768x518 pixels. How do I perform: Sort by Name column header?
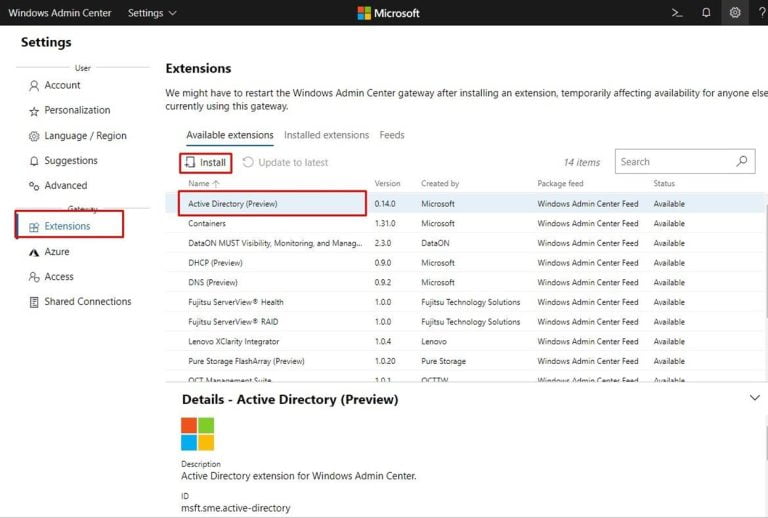coord(204,184)
